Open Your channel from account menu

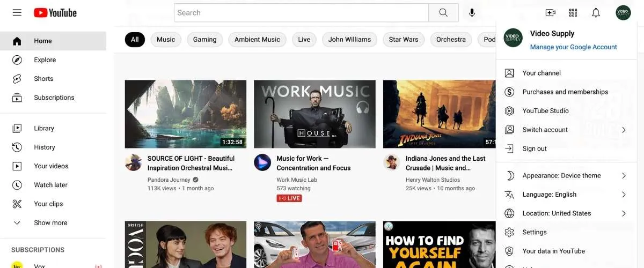pos(566,73)
